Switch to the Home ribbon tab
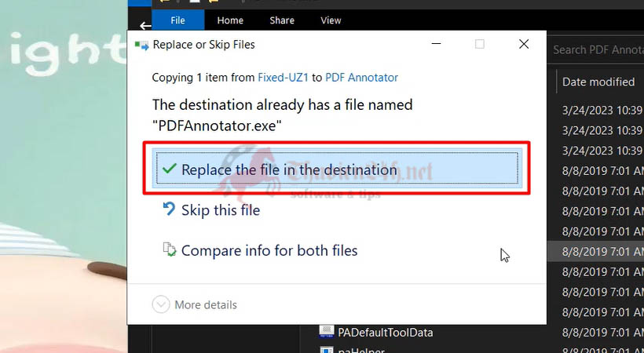The height and width of the screenshot is (353, 644). point(230,20)
